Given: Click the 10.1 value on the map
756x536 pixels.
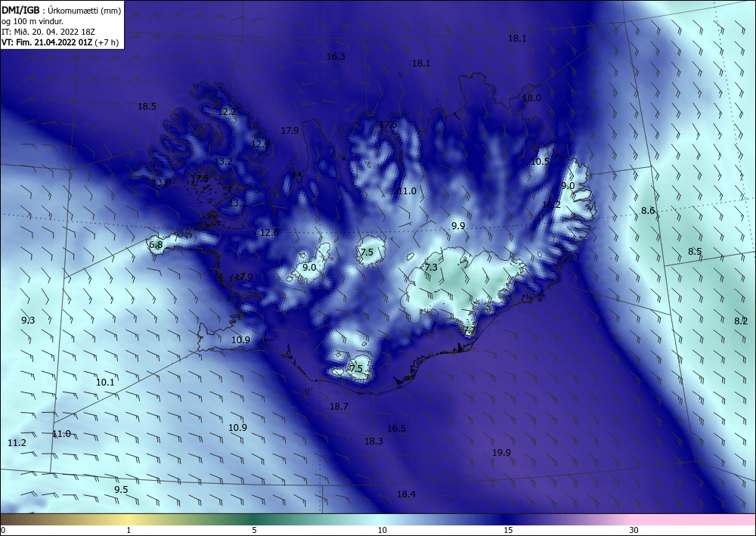Looking at the screenshot, I should [x=105, y=383].
